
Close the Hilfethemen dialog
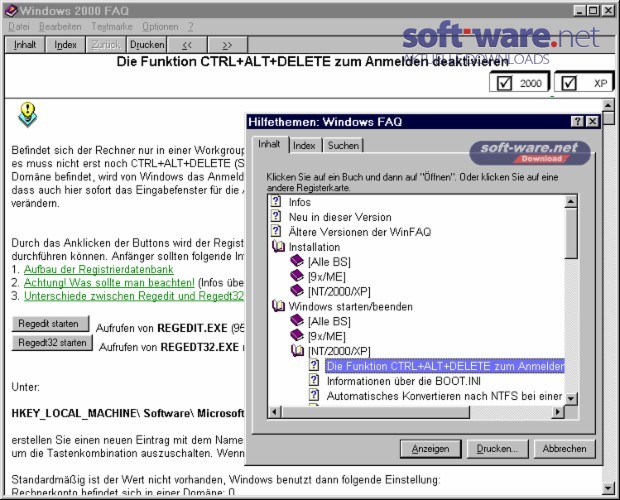pos(592,121)
